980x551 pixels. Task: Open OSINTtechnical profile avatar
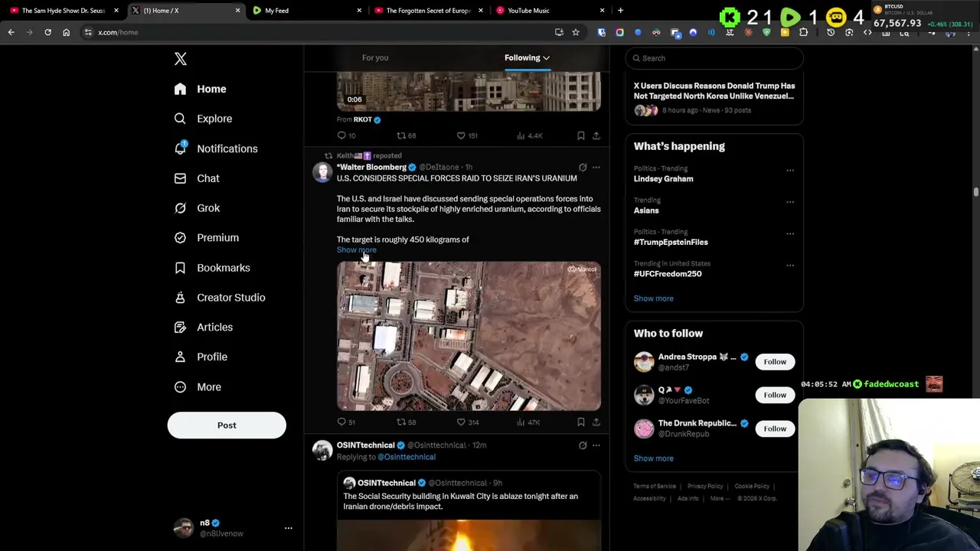click(x=322, y=450)
